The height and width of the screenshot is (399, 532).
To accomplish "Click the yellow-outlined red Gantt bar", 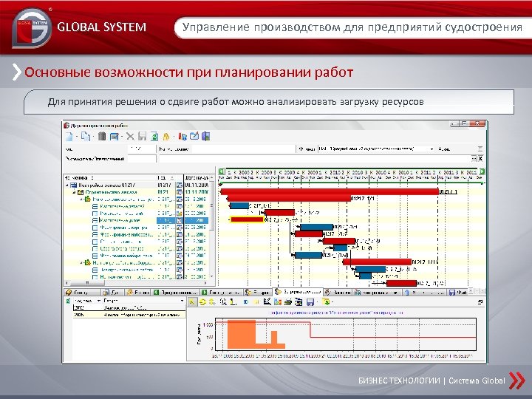I will [247, 219].
